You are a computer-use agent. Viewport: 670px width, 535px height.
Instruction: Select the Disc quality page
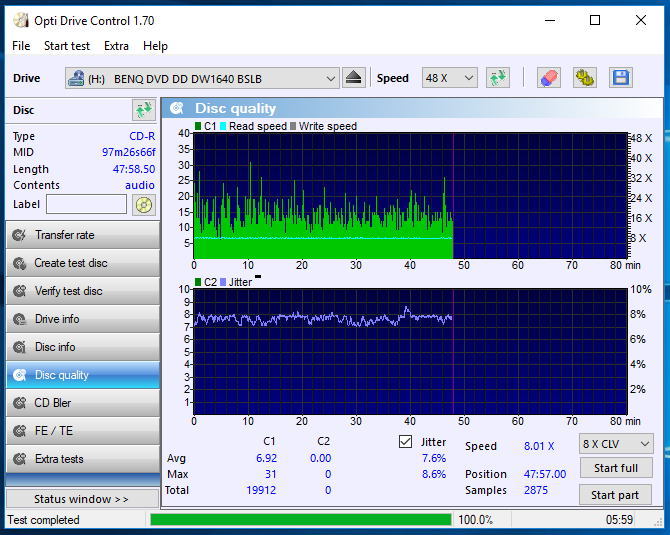tap(83, 375)
